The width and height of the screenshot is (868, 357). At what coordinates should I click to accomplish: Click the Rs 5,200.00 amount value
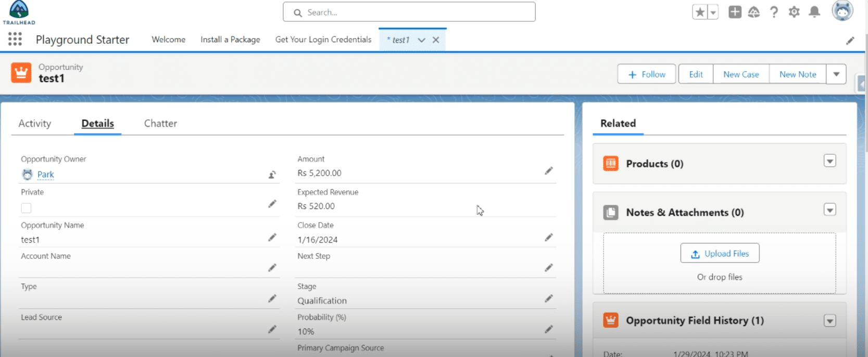[x=319, y=173]
